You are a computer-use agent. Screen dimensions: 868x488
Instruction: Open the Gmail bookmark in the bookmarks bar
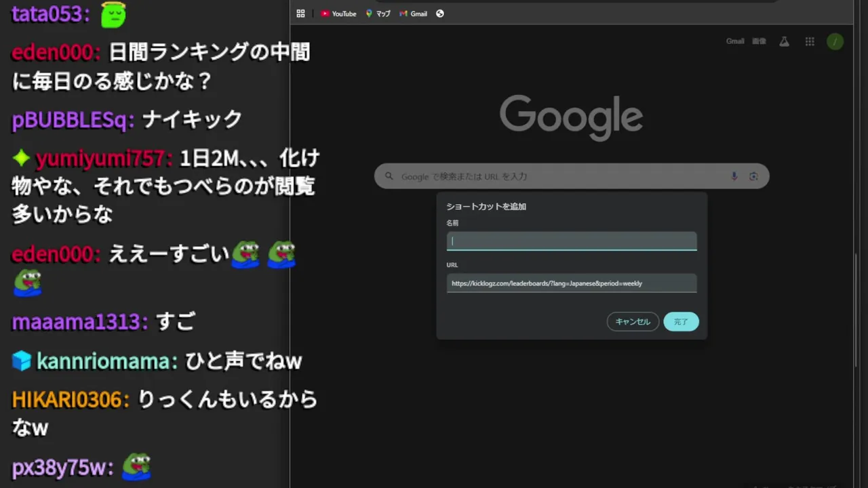pyautogui.click(x=414, y=14)
